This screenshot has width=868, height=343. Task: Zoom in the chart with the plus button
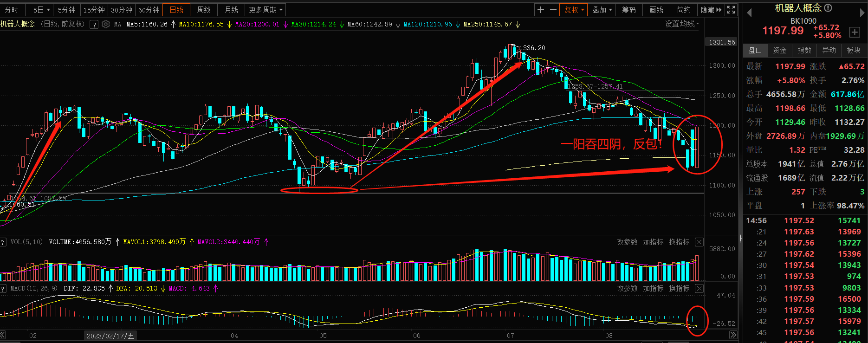click(541, 10)
